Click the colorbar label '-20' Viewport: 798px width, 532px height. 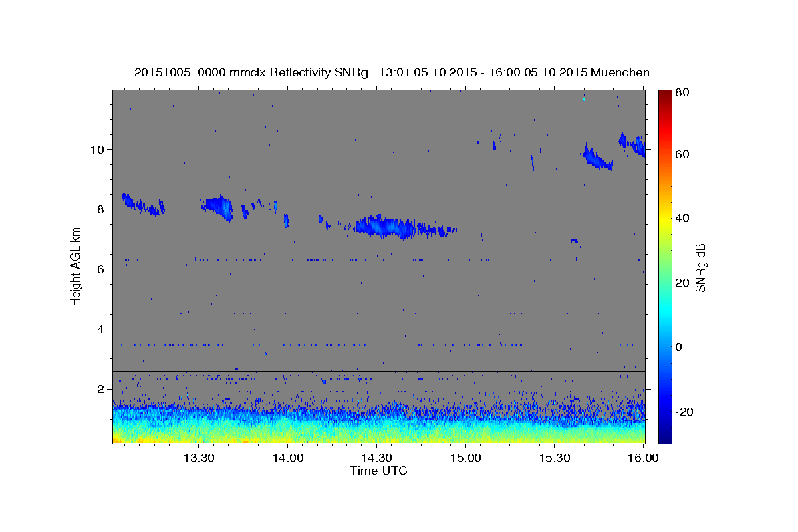point(686,412)
